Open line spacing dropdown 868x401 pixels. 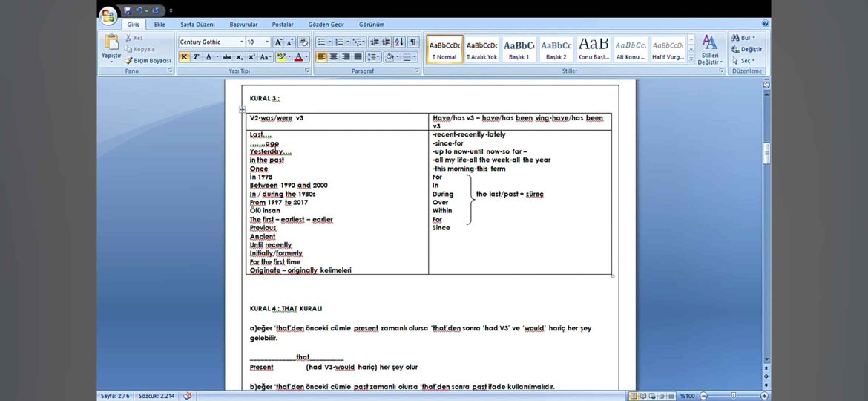(374, 57)
